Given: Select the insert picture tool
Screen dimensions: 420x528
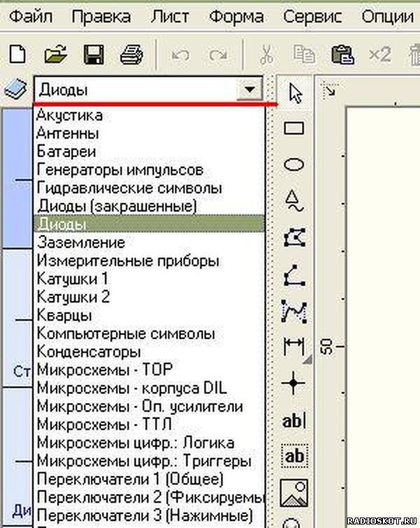Looking at the screenshot, I should click(x=294, y=493).
